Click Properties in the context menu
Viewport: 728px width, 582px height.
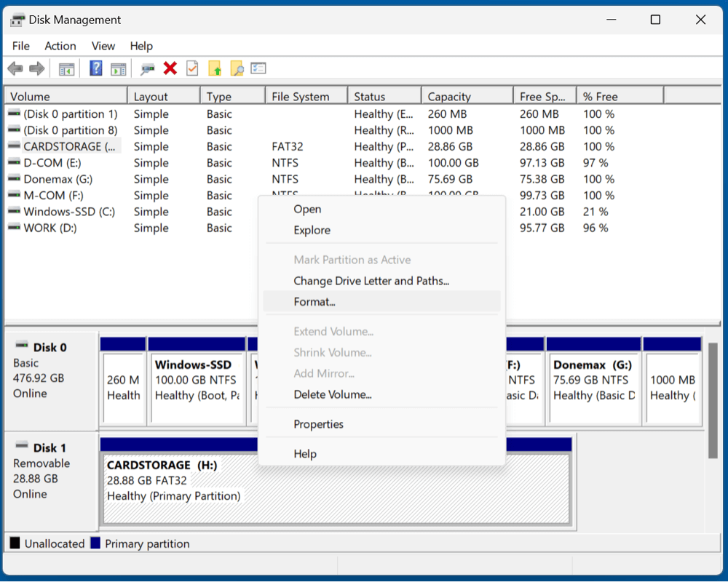318,424
